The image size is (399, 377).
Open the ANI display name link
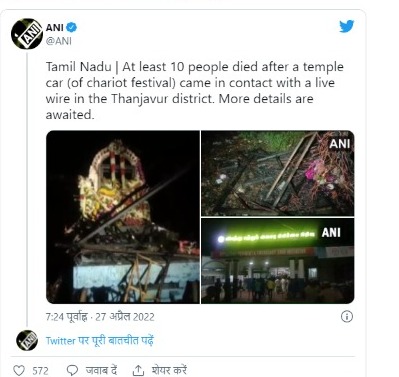click(x=55, y=27)
